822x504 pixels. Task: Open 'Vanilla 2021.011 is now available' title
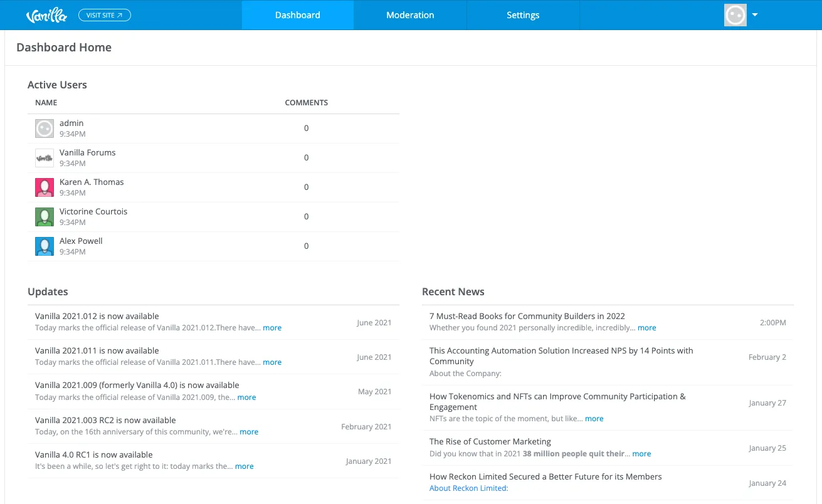tap(97, 351)
